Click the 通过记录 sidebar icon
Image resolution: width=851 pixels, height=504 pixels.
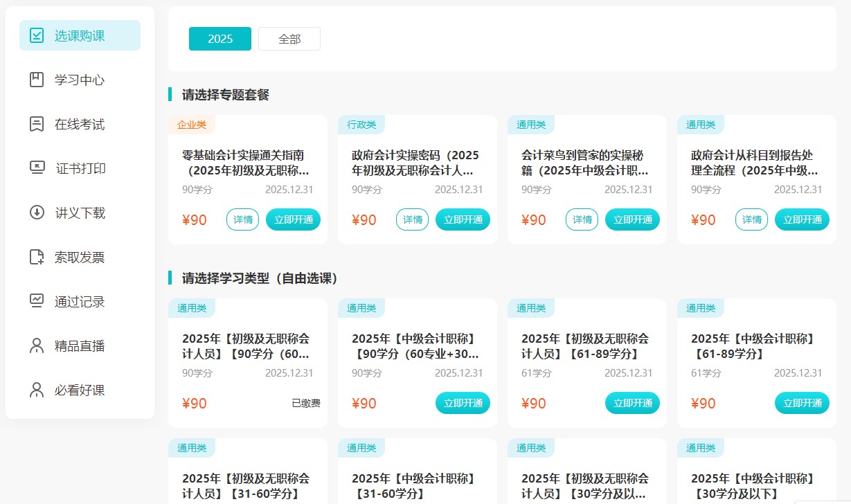(x=78, y=301)
